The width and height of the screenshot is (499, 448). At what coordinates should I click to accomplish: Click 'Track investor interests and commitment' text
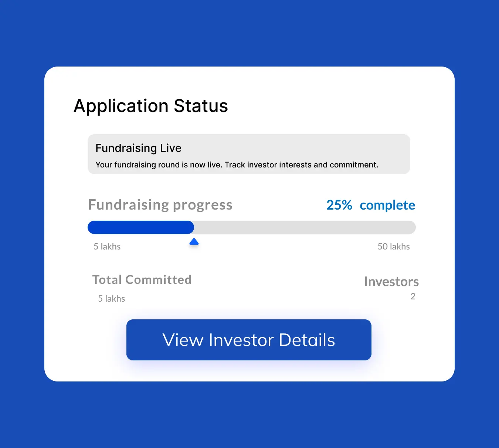tap(301, 165)
